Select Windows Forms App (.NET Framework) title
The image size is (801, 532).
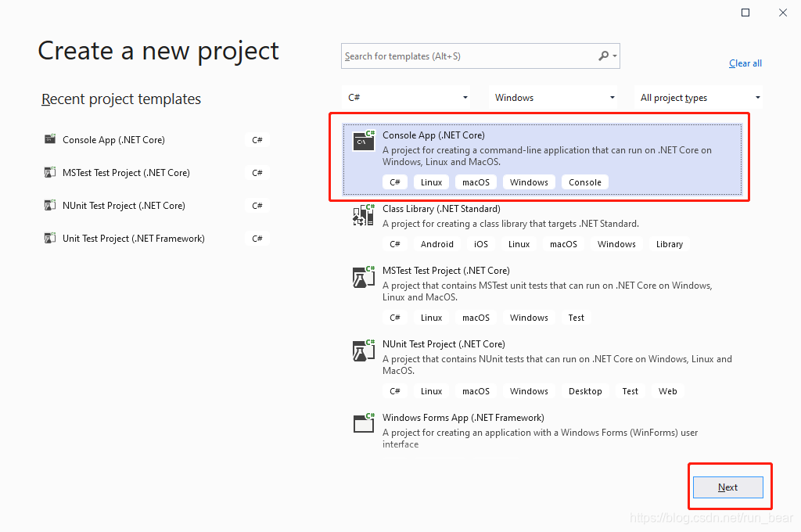coord(463,418)
